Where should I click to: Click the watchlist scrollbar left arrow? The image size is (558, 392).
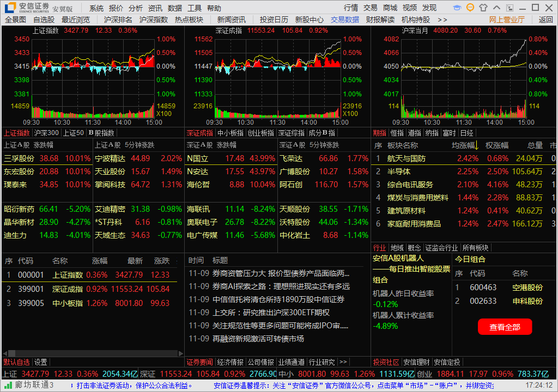(5, 353)
